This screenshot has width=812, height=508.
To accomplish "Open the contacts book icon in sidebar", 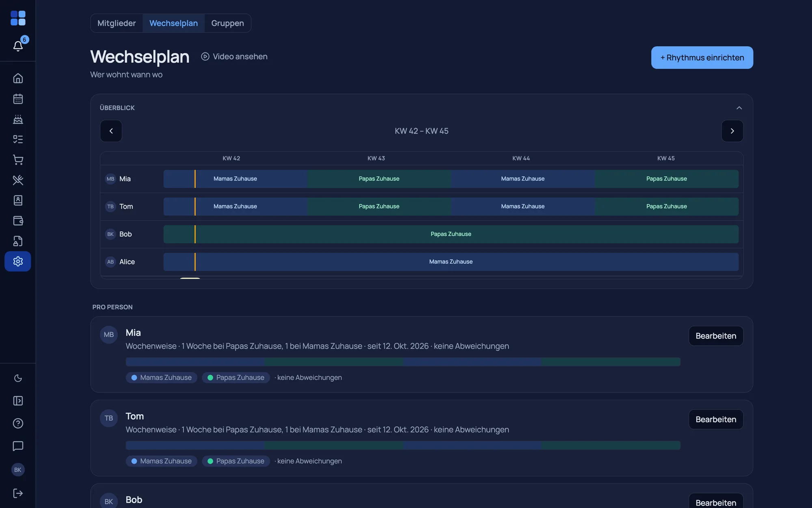I will pos(18,200).
